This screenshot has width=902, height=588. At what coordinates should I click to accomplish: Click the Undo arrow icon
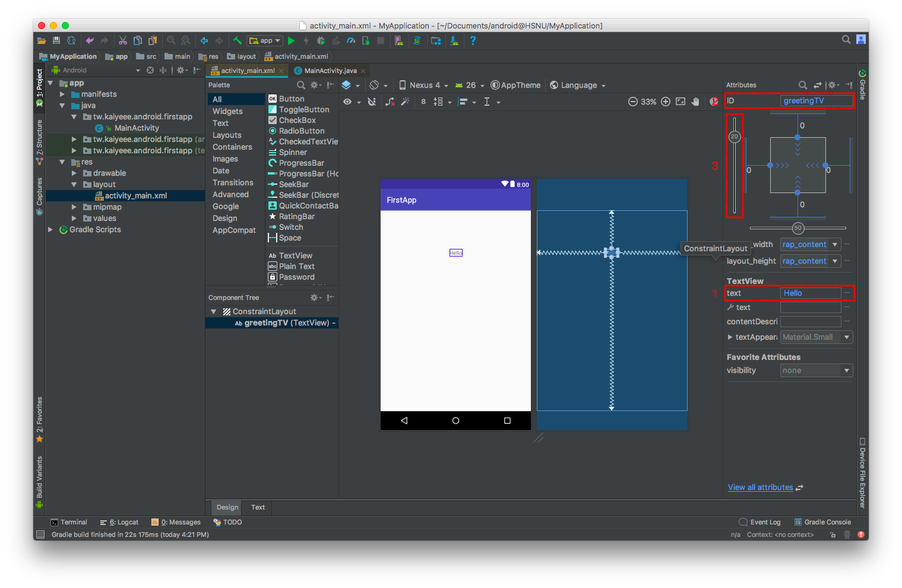pos(90,40)
